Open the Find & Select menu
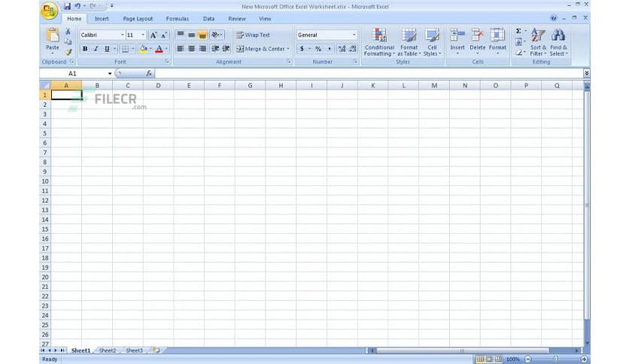Image resolution: width=629 pixels, height=364 pixels. [558, 42]
